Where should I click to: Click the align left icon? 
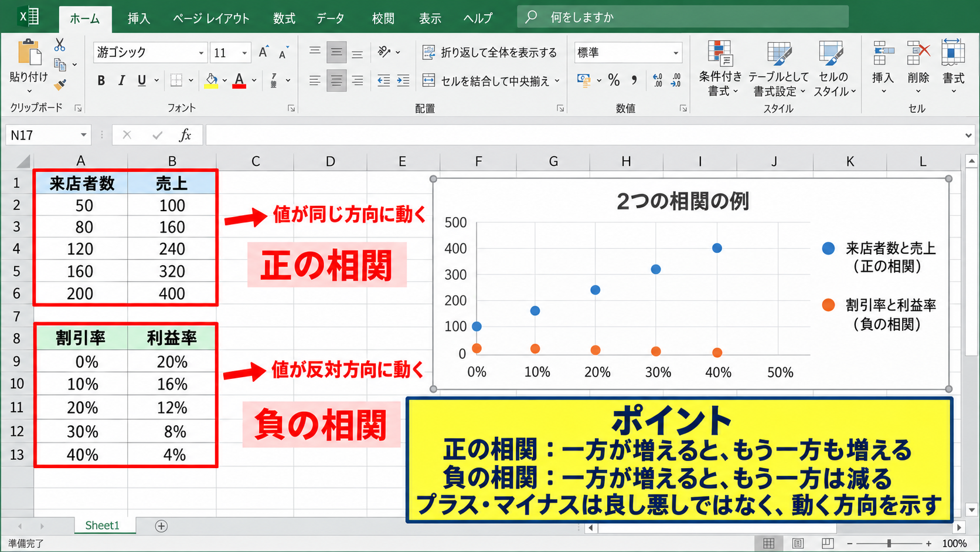[x=315, y=80]
